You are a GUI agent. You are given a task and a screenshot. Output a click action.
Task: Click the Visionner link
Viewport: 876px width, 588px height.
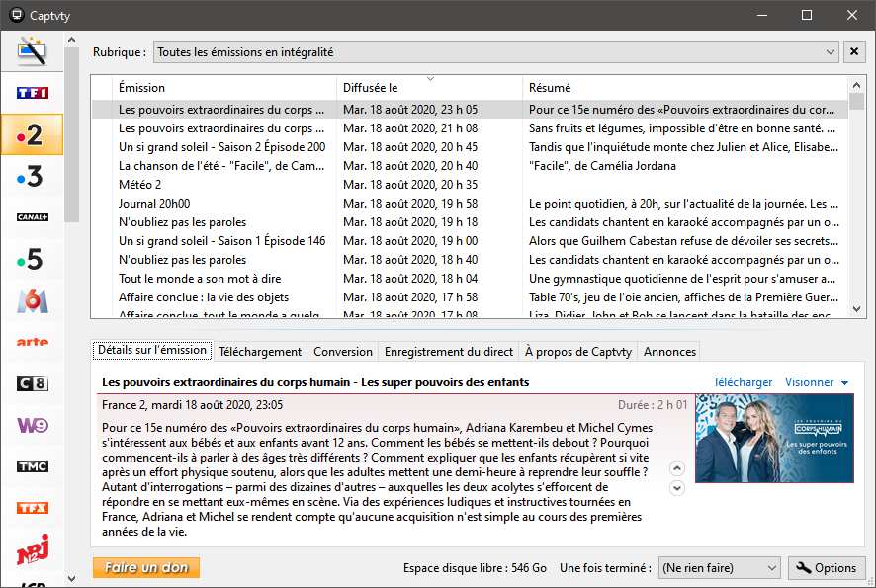tap(809, 382)
